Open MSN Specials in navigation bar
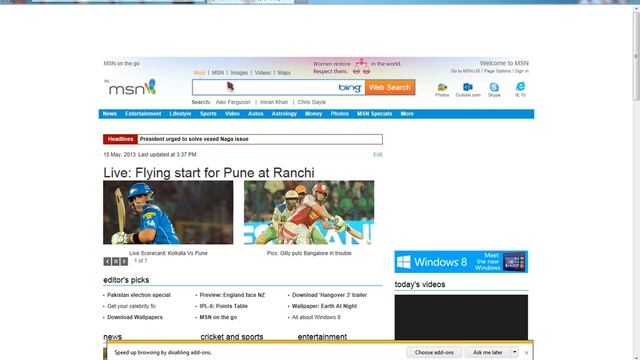 point(374,114)
